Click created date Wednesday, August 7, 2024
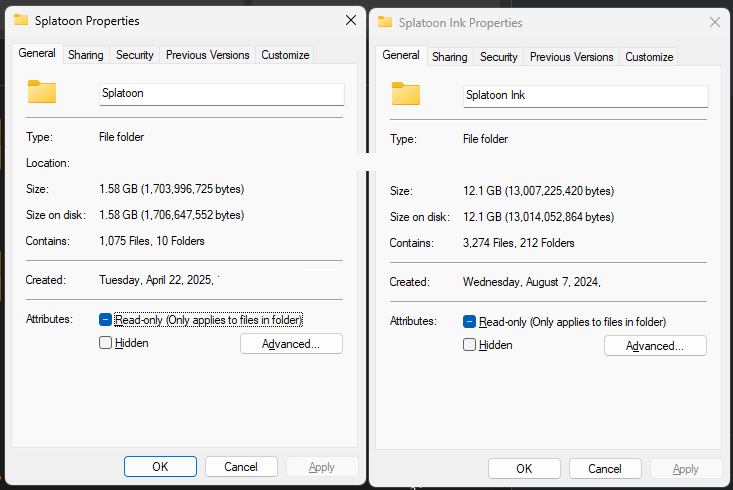Screen dimensions: 733x490 coord(532,282)
